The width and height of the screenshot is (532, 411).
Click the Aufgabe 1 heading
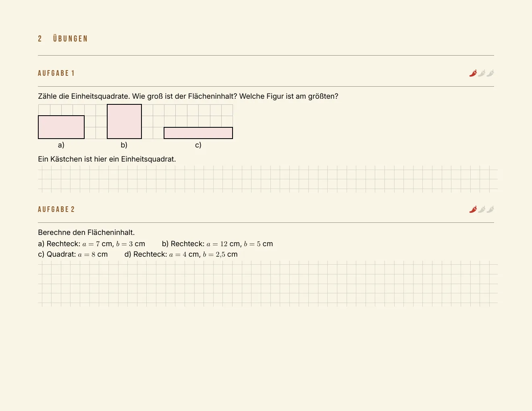coord(56,73)
